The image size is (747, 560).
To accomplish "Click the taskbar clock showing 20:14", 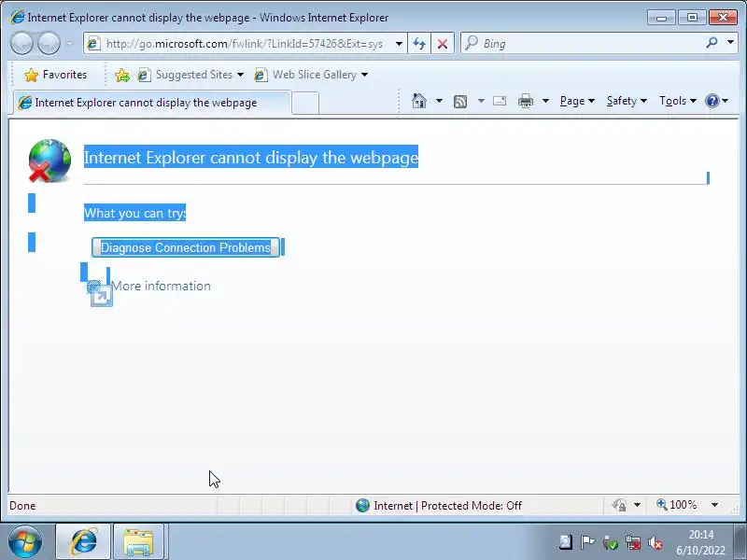I will (700, 542).
